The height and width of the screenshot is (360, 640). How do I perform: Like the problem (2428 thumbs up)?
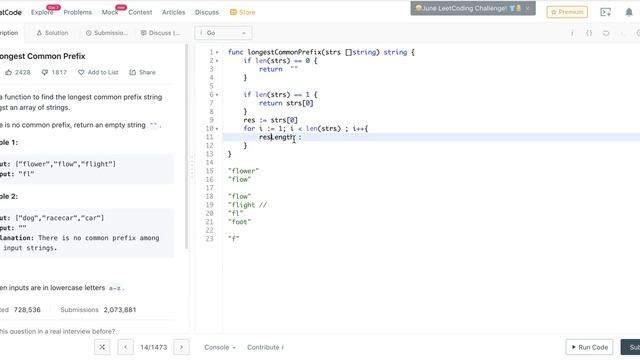[x=18, y=72]
